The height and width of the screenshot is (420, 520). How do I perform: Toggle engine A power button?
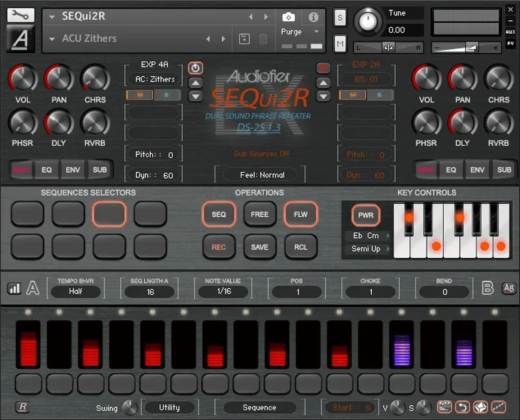tap(196, 68)
